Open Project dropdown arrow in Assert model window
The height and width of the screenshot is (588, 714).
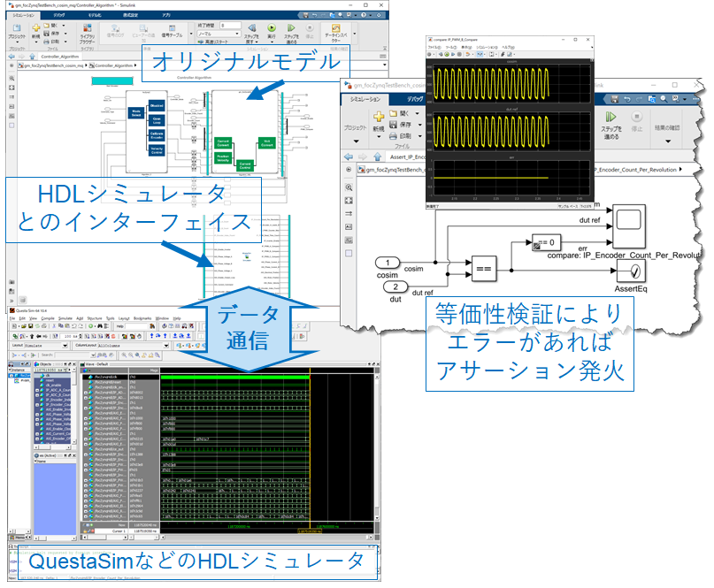coord(356,141)
